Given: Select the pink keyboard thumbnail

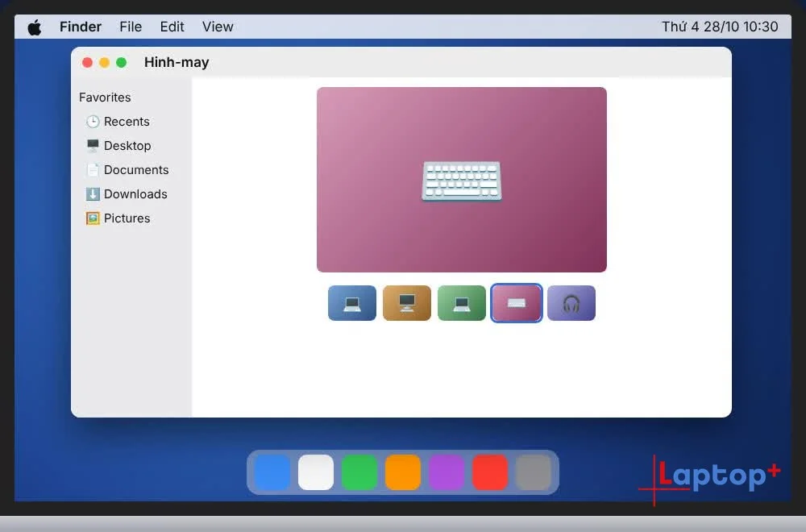Looking at the screenshot, I should [517, 303].
